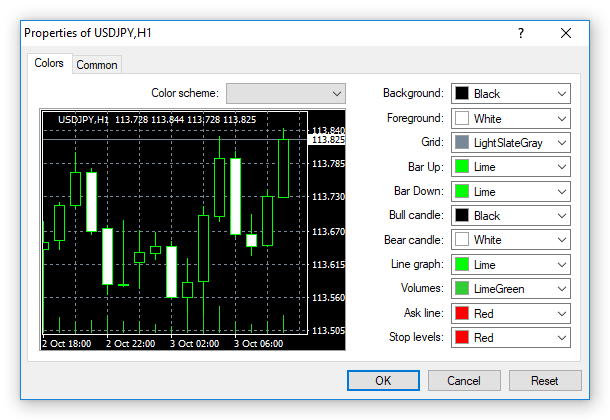610x420 pixels.
Task: Click the USDJPY chart preview
Action: pos(193,230)
